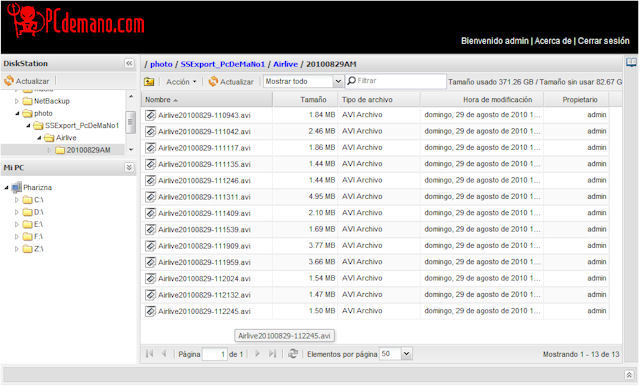Select file icon of Airlive20100829-111135.avi

150,164
